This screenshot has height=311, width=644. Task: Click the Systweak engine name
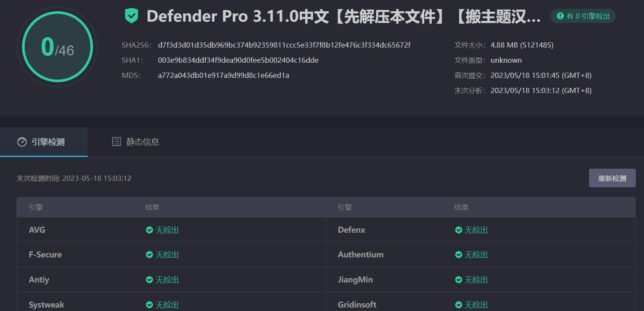pos(47,305)
